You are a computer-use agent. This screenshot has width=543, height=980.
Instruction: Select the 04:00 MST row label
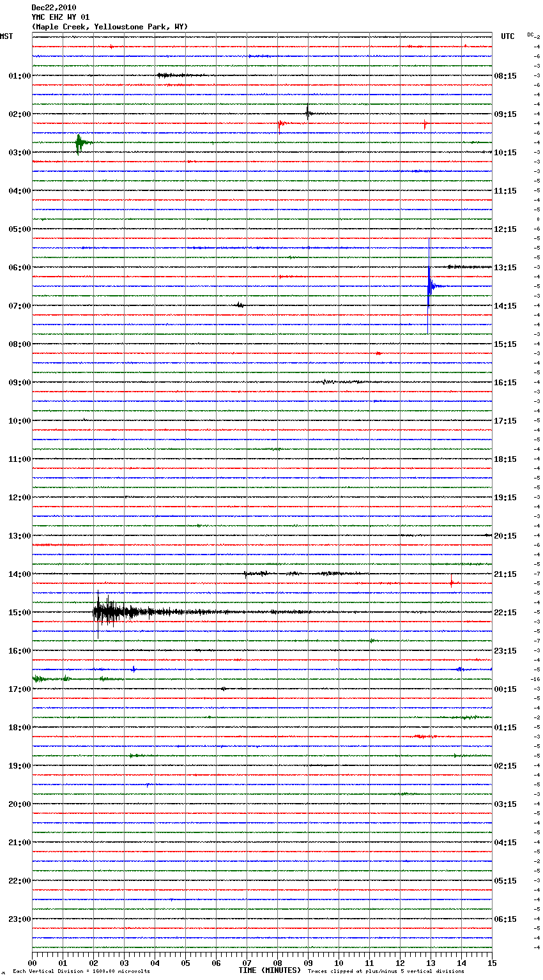[19, 191]
